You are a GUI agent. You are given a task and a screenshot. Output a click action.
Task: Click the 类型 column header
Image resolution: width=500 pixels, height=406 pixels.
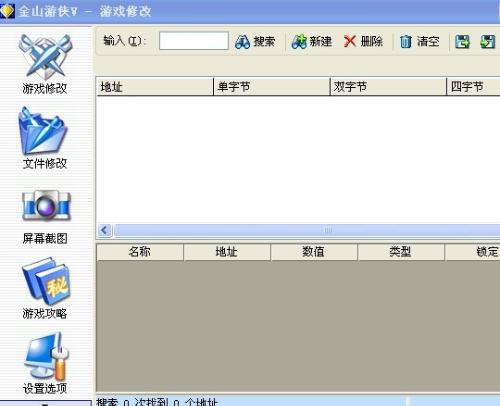(x=401, y=252)
